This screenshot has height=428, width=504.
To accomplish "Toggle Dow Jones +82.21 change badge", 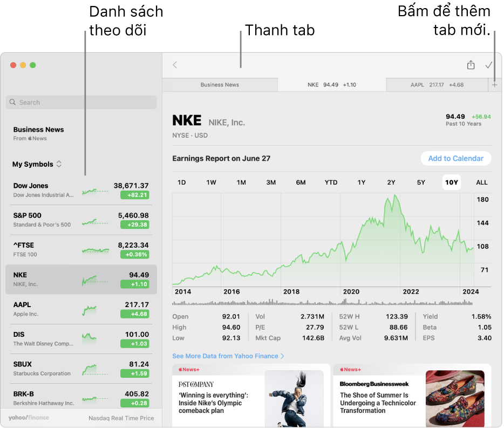I will [x=134, y=195].
